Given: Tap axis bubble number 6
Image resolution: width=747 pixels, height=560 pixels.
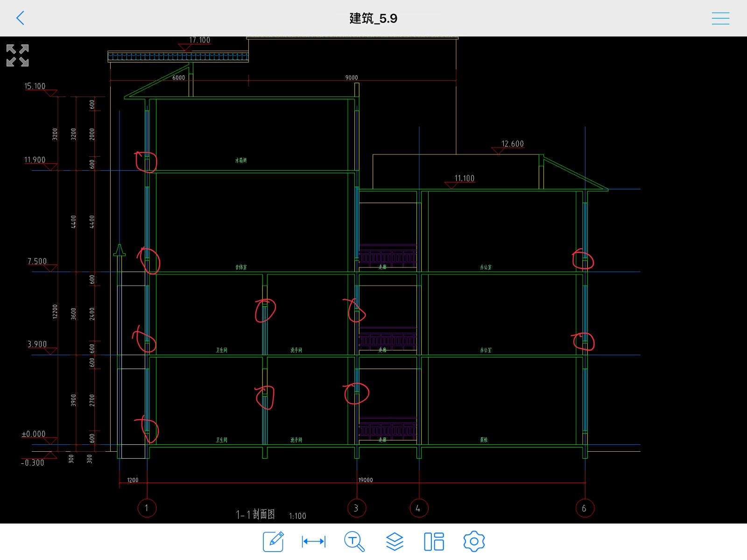Looking at the screenshot, I should pyautogui.click(x=585, y=508).
